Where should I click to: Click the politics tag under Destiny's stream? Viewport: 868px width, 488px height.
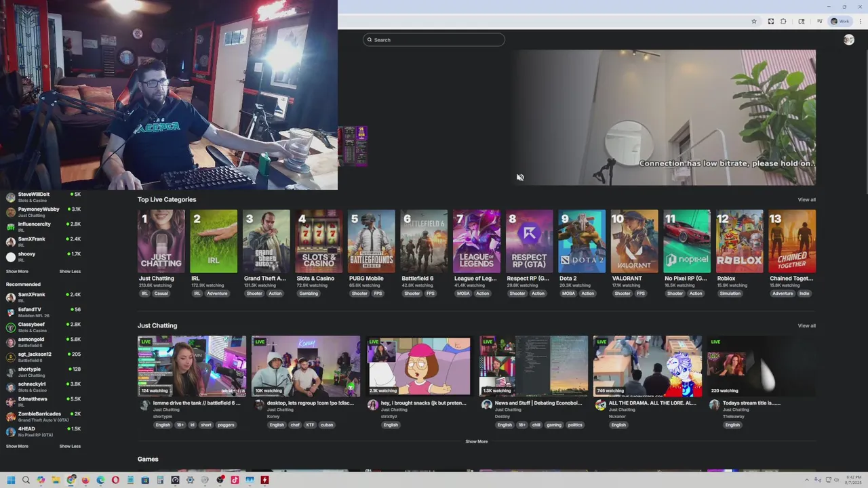[575, 425]
